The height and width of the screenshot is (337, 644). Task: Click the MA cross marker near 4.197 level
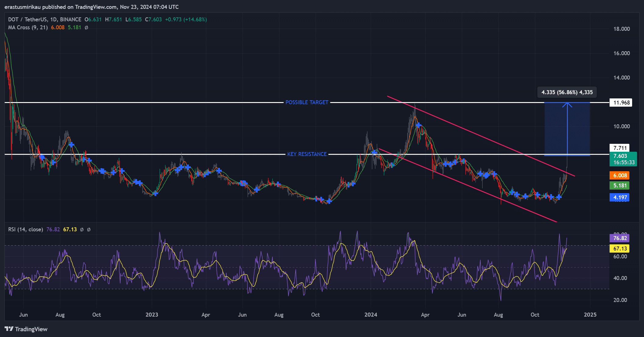click(x=559, y=197)
